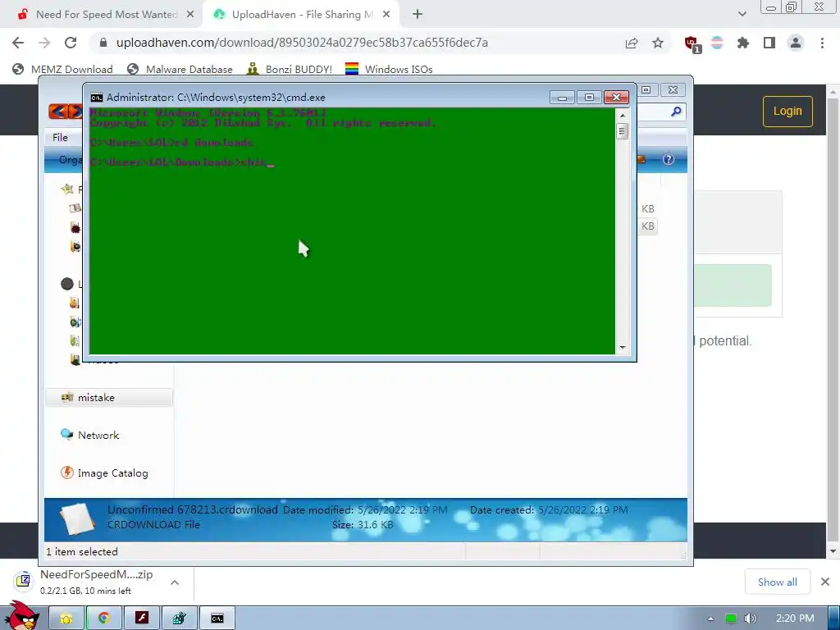This screenshot has height=630, width=840.
Task: Click the page scrollbar down arrow
Action: [x=833, y=551]
